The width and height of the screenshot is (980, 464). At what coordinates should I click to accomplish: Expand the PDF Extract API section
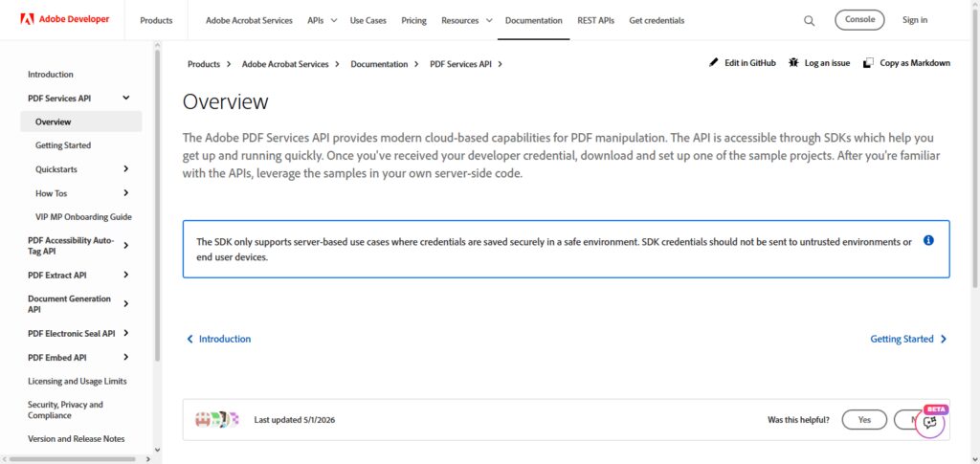coord(126,275)
